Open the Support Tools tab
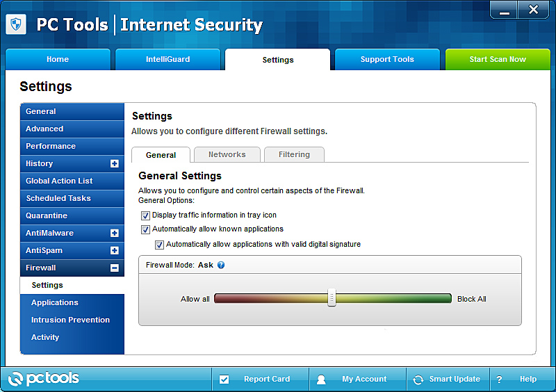 387,59
